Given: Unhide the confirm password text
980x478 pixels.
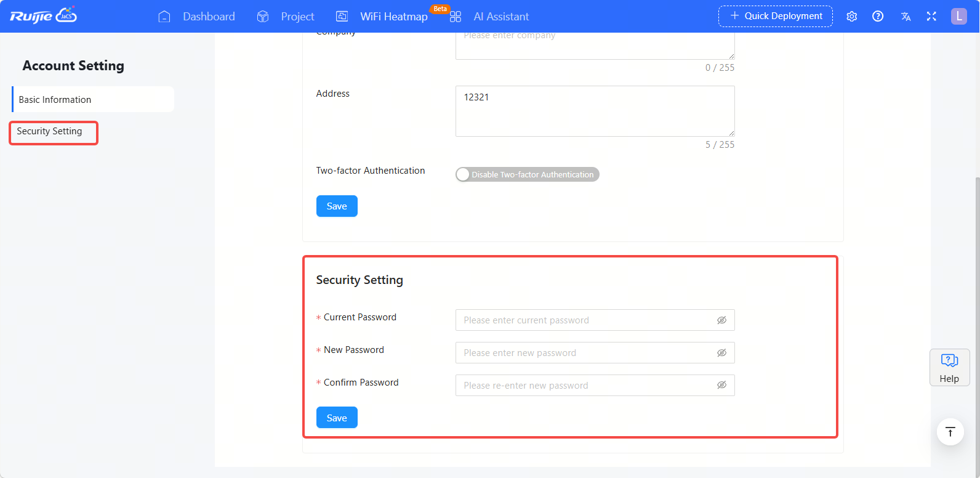Looking at the screenshot, I should [721, 386].
